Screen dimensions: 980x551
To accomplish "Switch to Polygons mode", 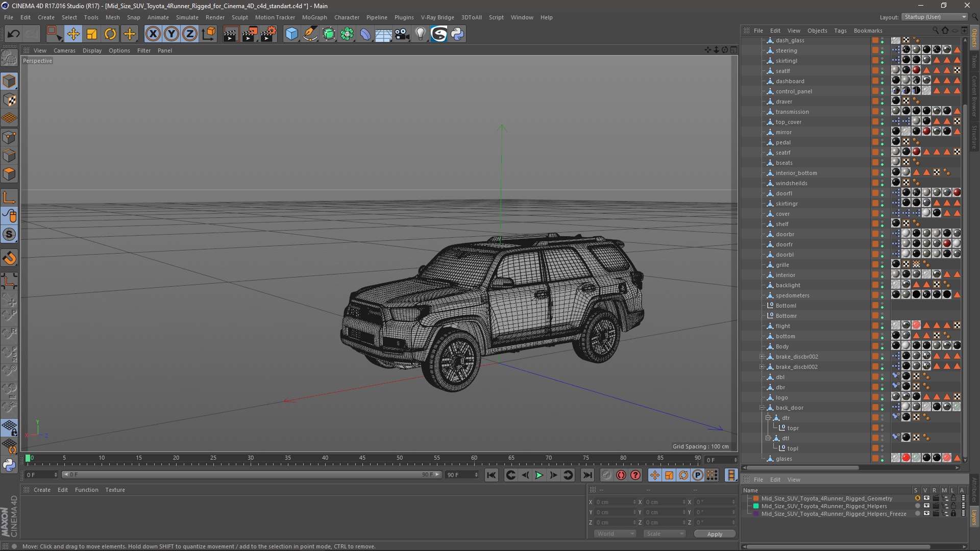I will pyautogui.click(x=9, y=174).
